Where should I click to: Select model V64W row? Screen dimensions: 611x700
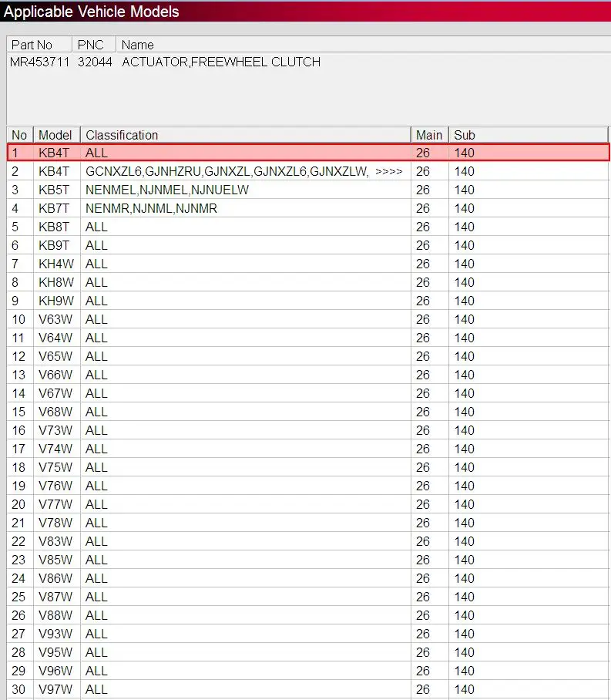[x=308, y=338]
